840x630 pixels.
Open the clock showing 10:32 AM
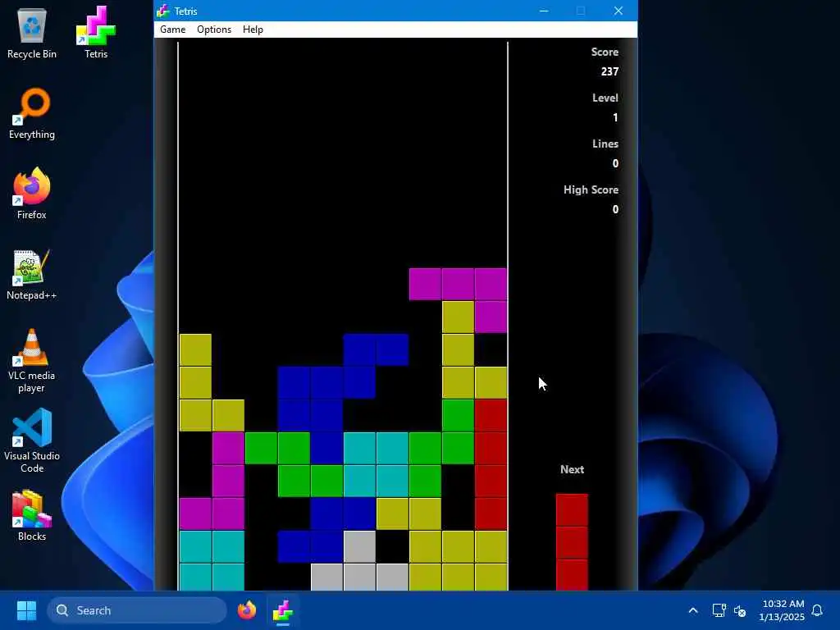(x=782, y=610)
